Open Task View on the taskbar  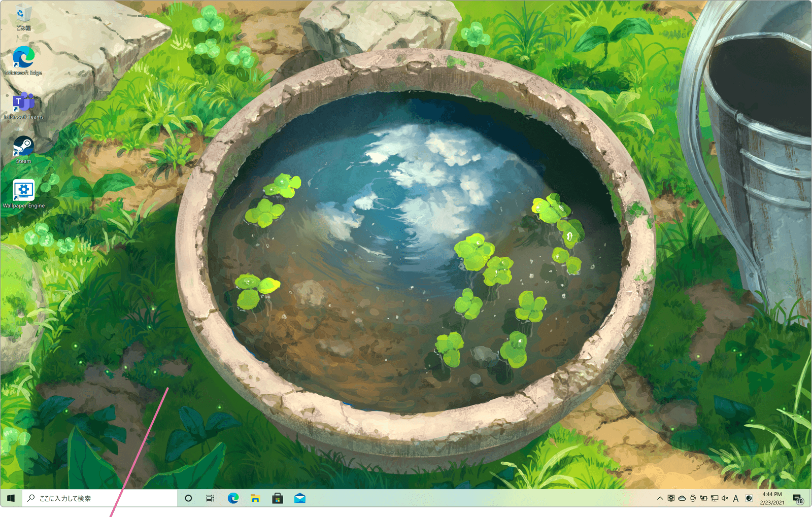pos(210,498)
